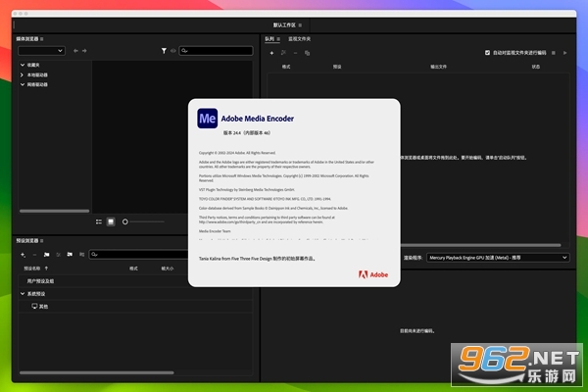Click the Media Browser tree horizontal scrollbar
588x392 pixels.
point(54,211)
